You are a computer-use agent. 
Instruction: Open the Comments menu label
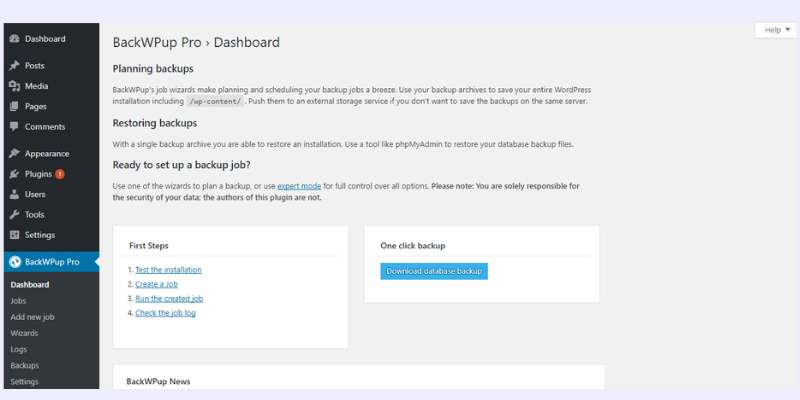pos(45,127)
